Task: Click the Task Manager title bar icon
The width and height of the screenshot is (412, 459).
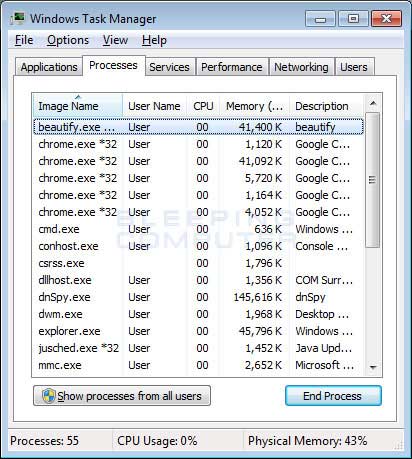Action: point(17,18)
